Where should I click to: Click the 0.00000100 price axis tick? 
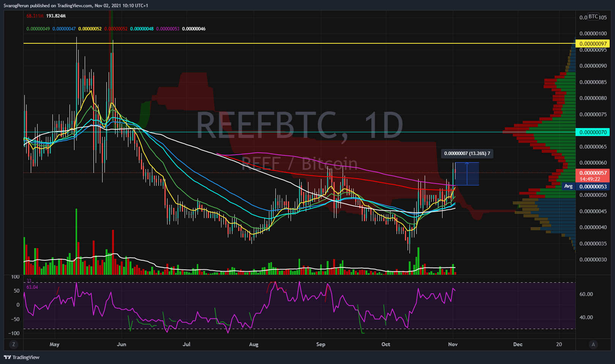click(x=593, y=33)
